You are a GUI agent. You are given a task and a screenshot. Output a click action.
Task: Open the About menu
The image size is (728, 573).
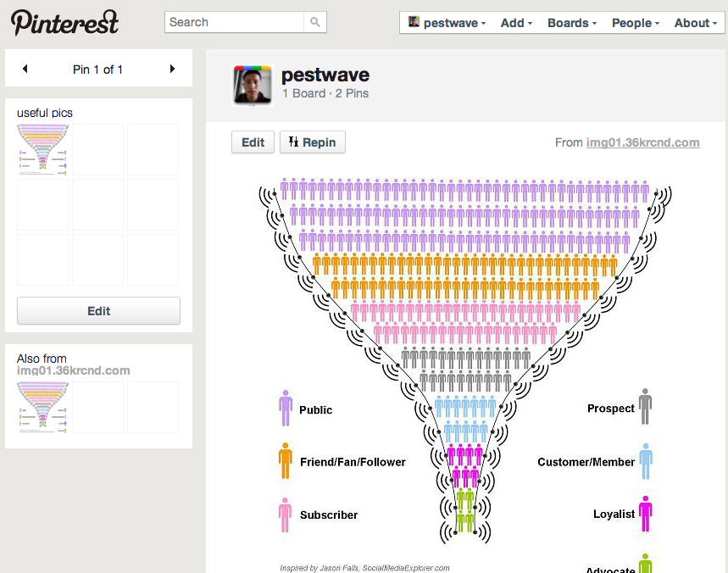coord(695,23)
